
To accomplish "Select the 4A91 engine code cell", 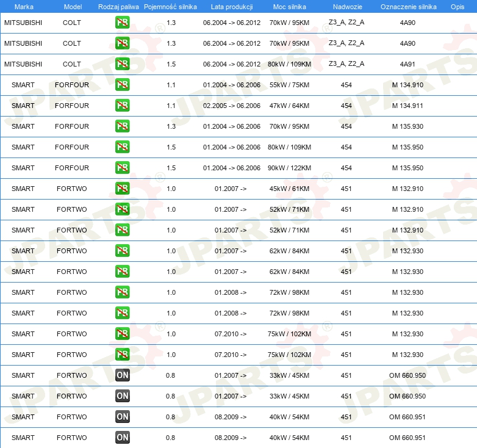I will 407,64.
